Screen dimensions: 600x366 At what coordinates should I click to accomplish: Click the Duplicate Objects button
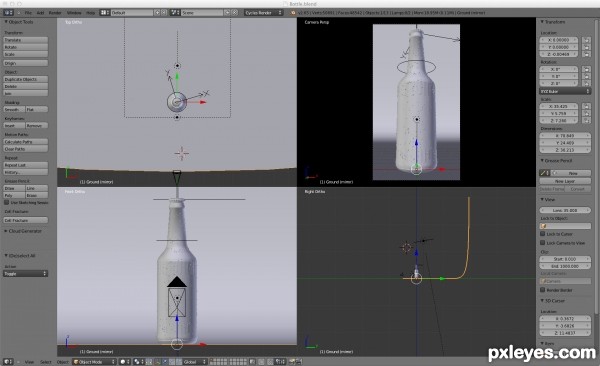click(x=26, y=79)
